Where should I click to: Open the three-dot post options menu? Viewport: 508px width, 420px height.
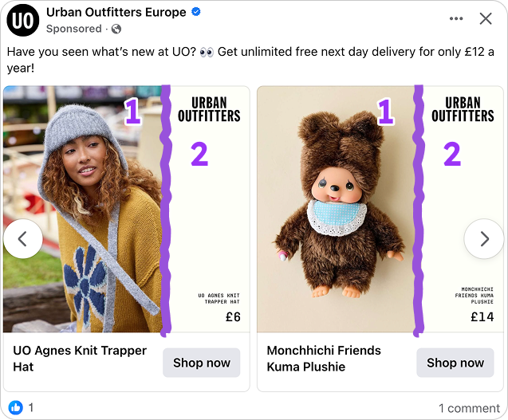coord(456,18)
